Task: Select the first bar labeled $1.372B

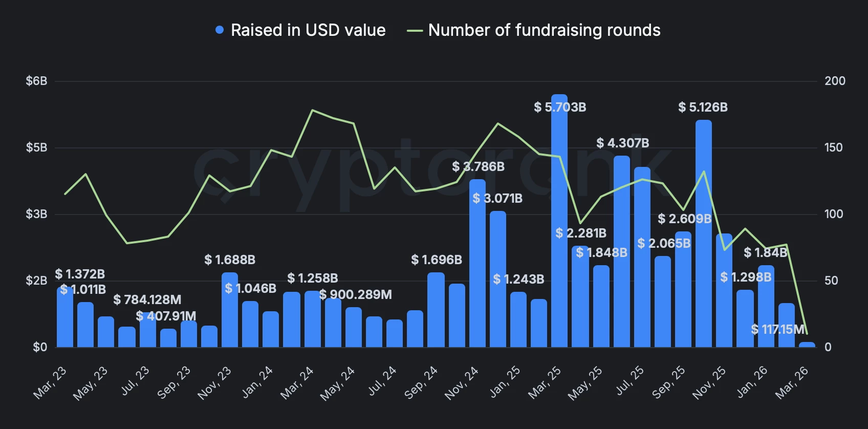Action: click(x=65, y=317)
